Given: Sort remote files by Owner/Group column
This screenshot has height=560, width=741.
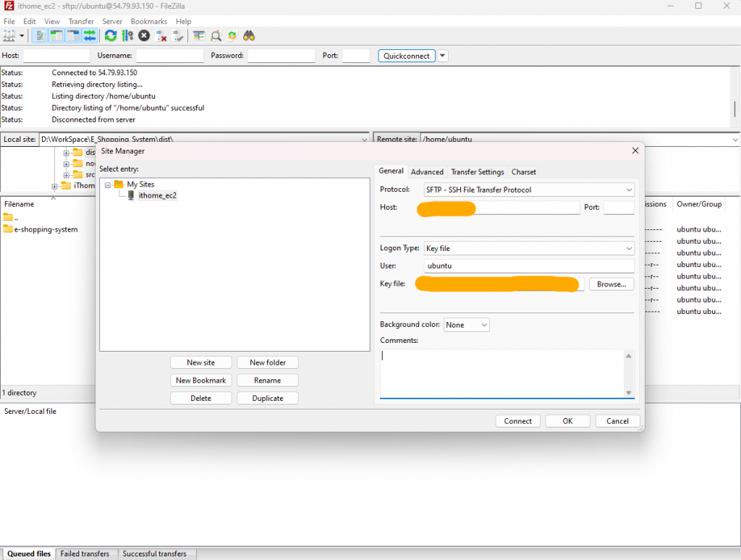Looking at the screenshot, I should (x=699, y=204).
